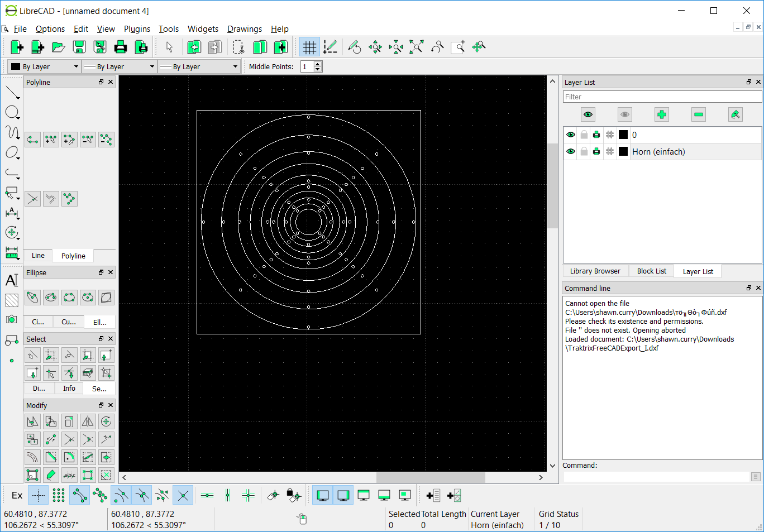Select the Circle tool
Image resolution: width=764 pixels, height=532 pixels.
click(12, 112)
